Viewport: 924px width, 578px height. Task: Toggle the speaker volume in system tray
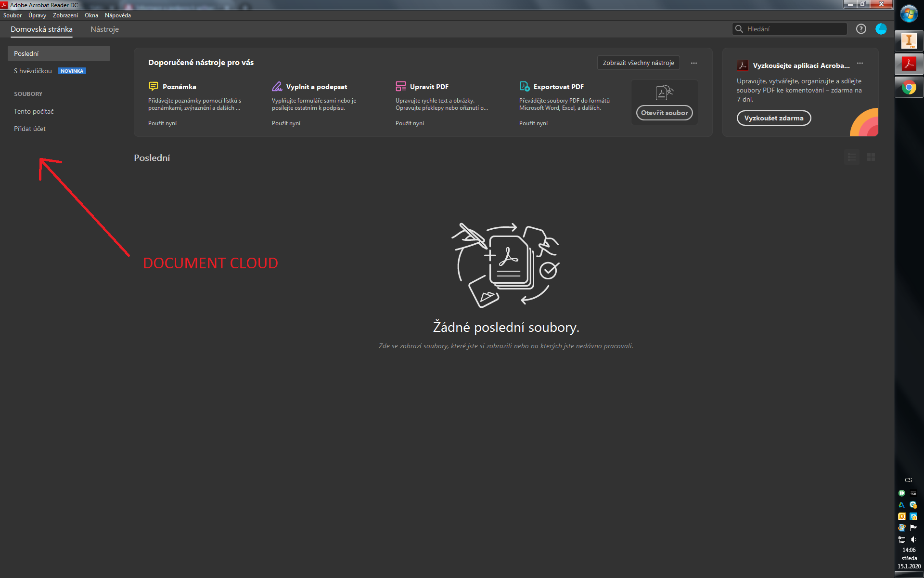(x=913, y=539)
